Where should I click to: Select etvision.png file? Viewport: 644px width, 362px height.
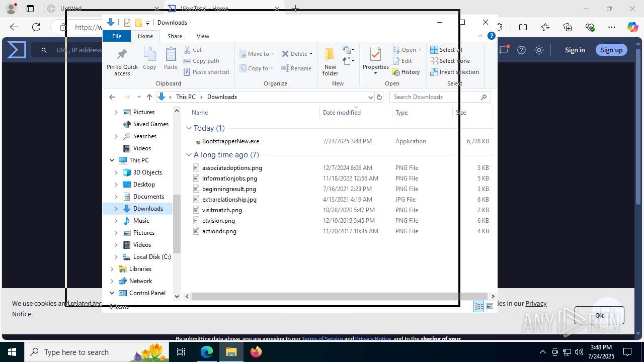(218, 221)
